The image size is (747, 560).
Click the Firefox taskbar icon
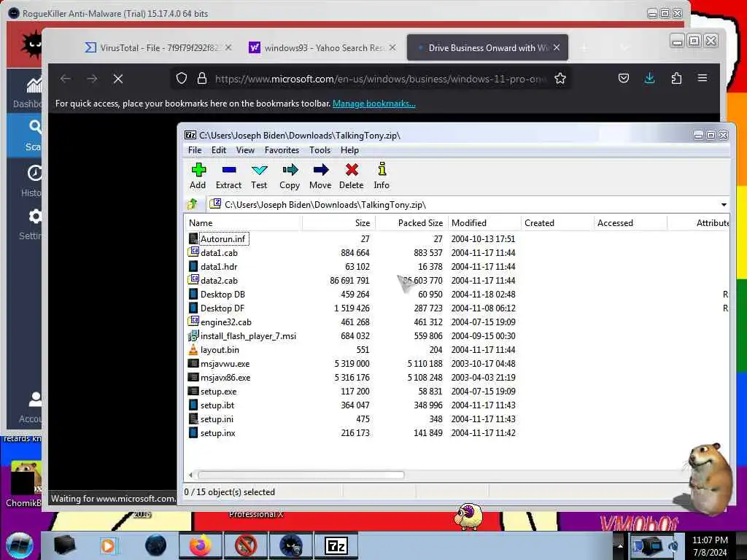point(200,545)
